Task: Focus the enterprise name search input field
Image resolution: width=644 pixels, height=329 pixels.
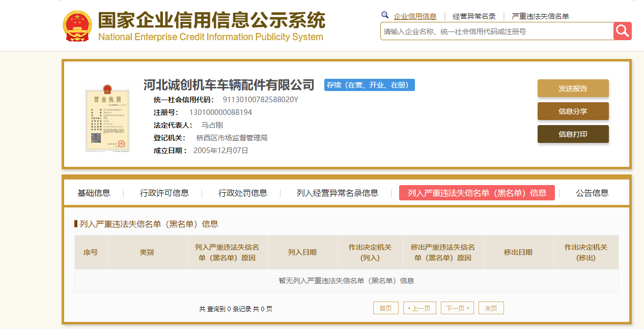Action: (x=497, y=31)
